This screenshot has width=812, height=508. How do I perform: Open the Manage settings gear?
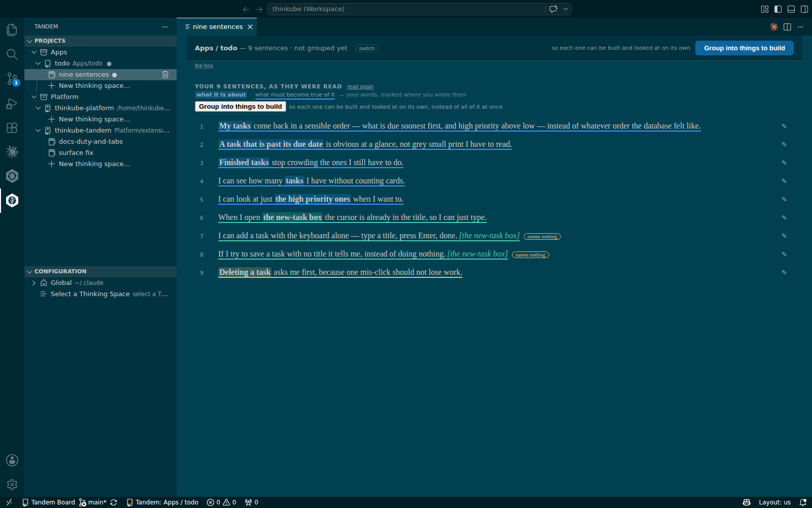click(12, 485)
